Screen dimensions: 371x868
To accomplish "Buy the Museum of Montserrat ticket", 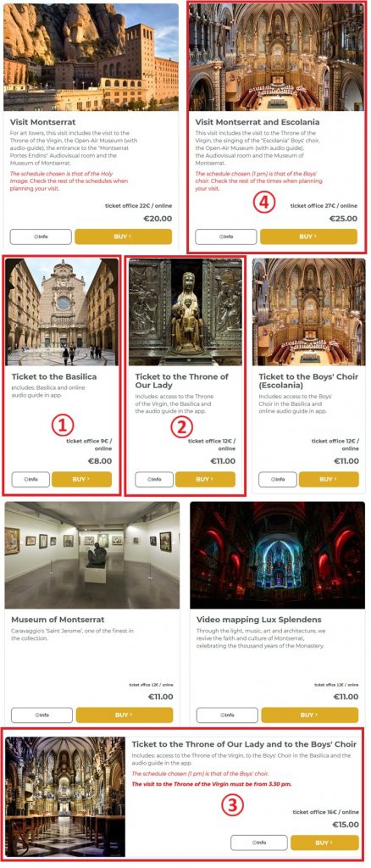I will (125, 715).
